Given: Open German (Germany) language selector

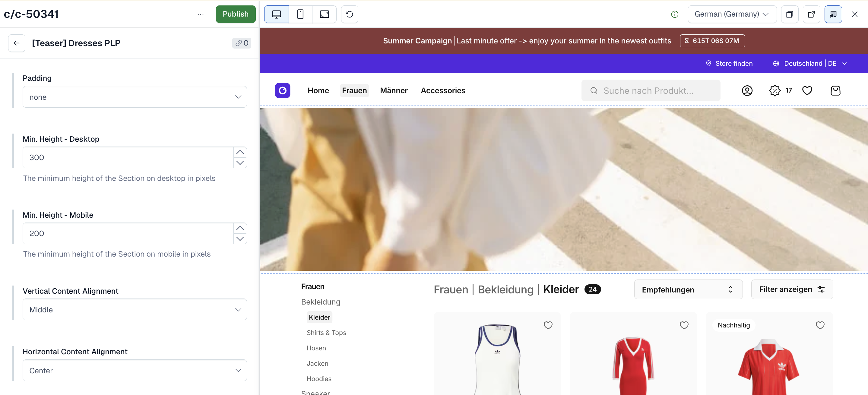Looking at the screenshot, I should tap(732, 14).
